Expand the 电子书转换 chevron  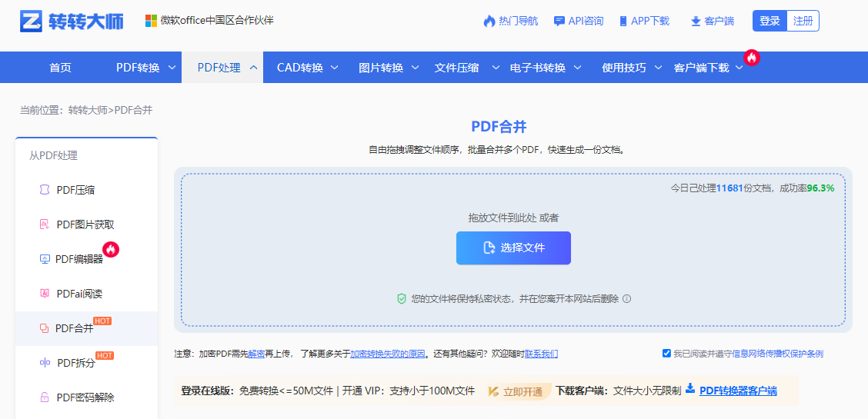click(x=577, y=68)
